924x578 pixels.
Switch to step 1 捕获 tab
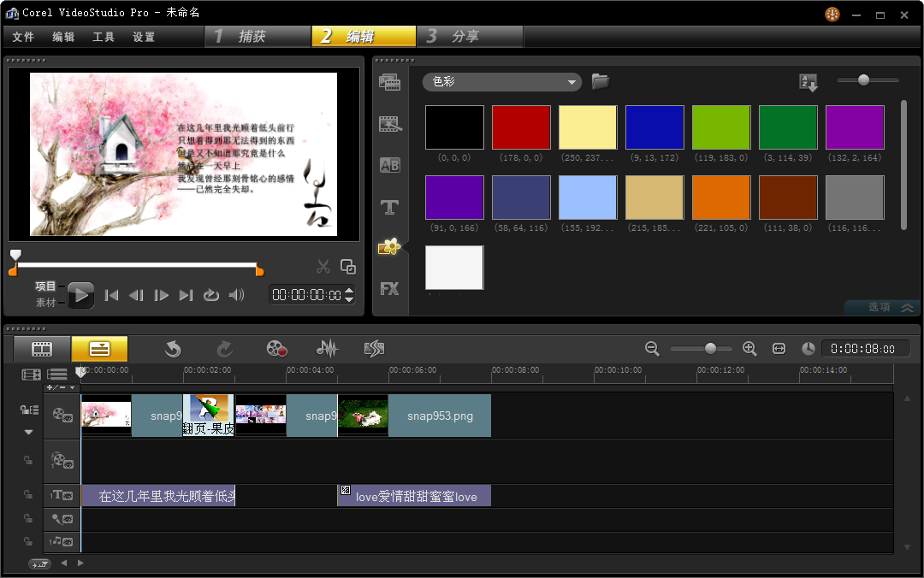[x=258, y=37]
